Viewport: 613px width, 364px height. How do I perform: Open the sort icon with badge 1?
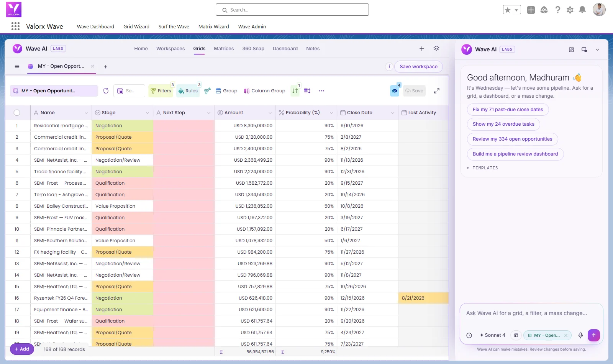(295, 91)
